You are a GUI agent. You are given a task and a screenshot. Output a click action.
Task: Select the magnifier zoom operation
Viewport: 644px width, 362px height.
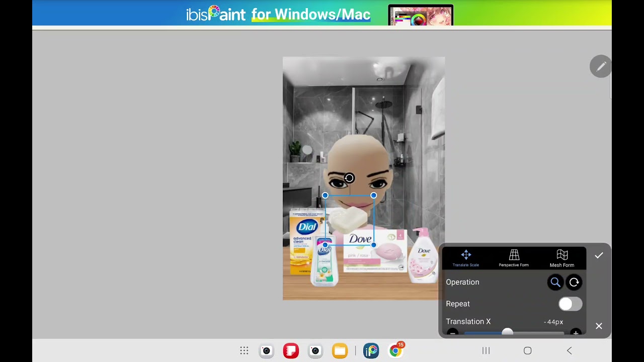coord(555,282)
